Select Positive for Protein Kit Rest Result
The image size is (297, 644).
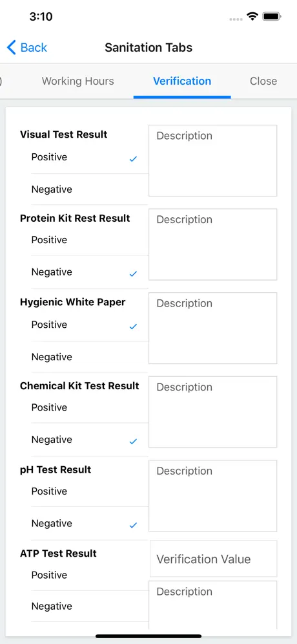tap(90, 240)
